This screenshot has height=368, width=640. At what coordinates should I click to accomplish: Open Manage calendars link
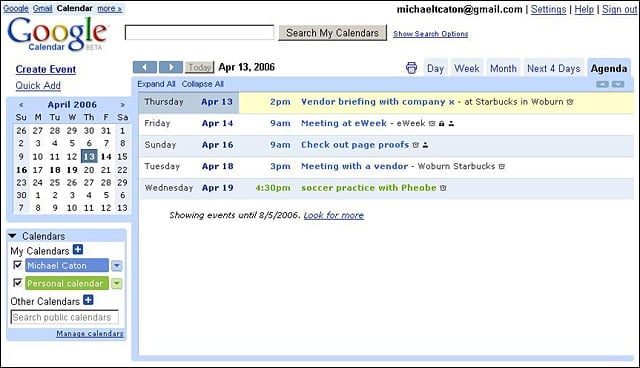pyautogui.click(x=90, y=334)
